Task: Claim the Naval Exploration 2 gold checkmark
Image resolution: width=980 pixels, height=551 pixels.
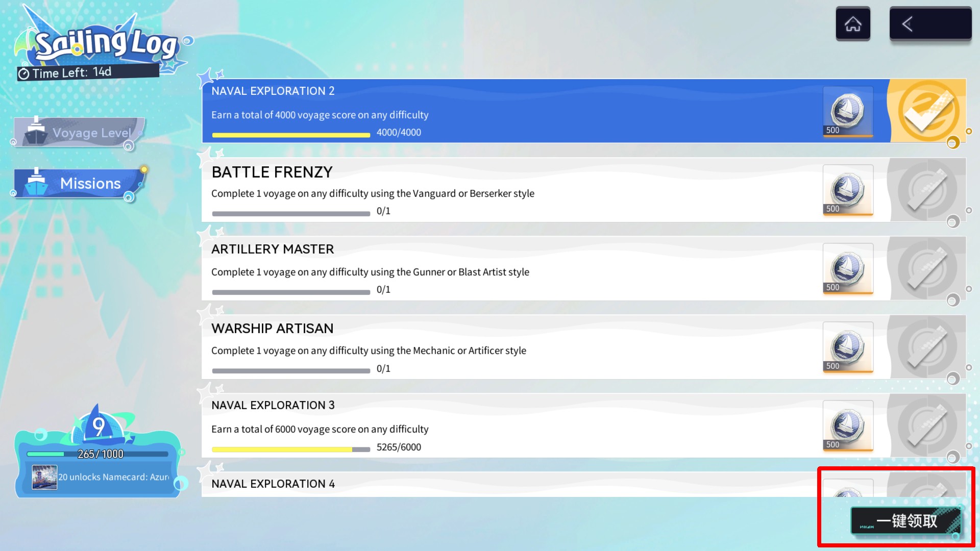Action: pos(927,111)
